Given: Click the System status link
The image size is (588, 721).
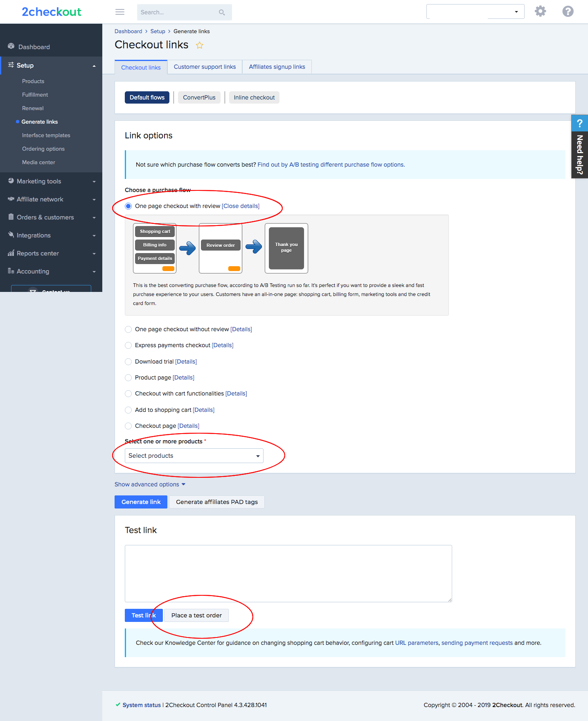Looking at the screenshot, I should point(142,705).
